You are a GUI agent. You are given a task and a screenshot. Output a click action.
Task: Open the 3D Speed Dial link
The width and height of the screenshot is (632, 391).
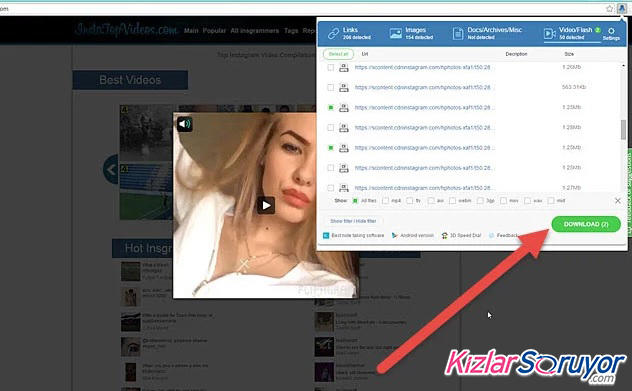[x=462, y=235]
